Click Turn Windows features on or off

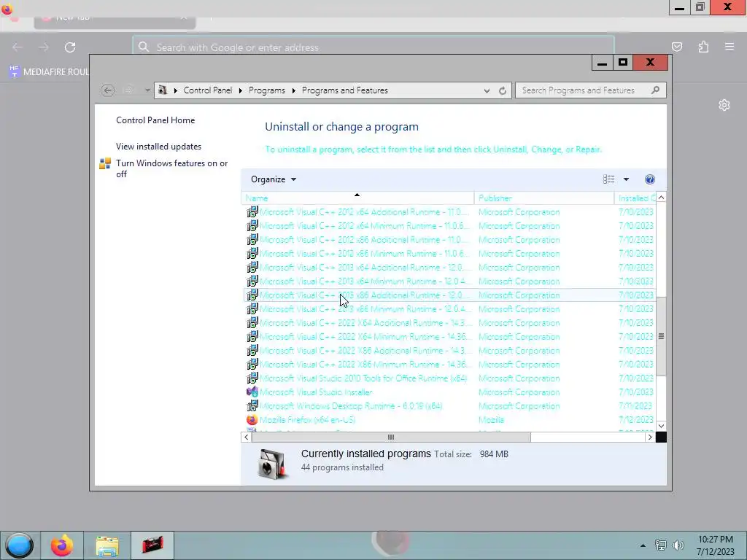(x=172, y=168)
